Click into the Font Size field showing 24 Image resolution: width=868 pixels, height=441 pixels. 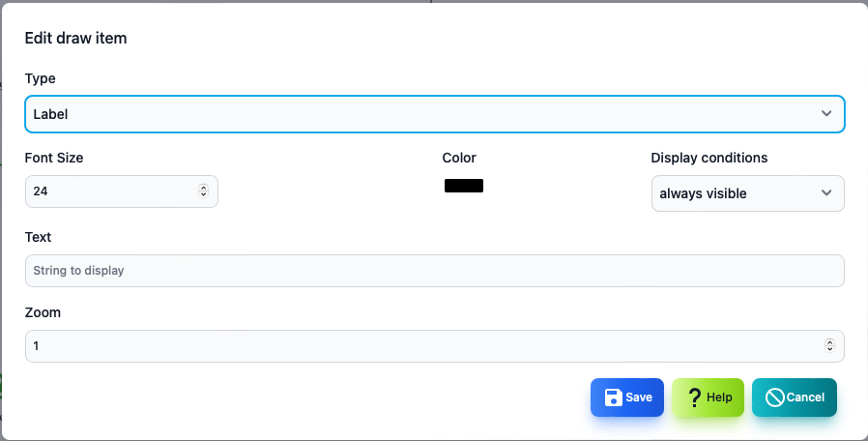[122, 191]
